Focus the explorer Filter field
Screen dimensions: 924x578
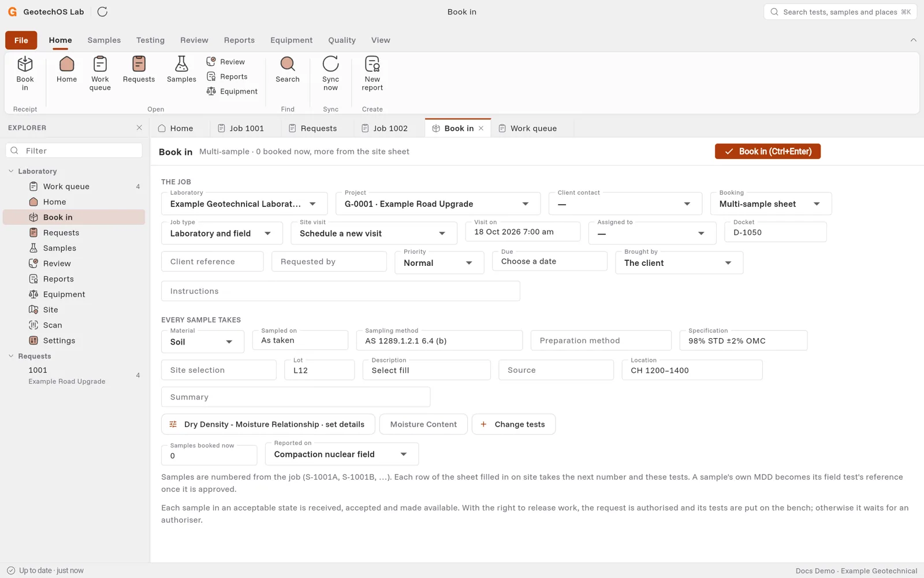(x=74, y=151)
